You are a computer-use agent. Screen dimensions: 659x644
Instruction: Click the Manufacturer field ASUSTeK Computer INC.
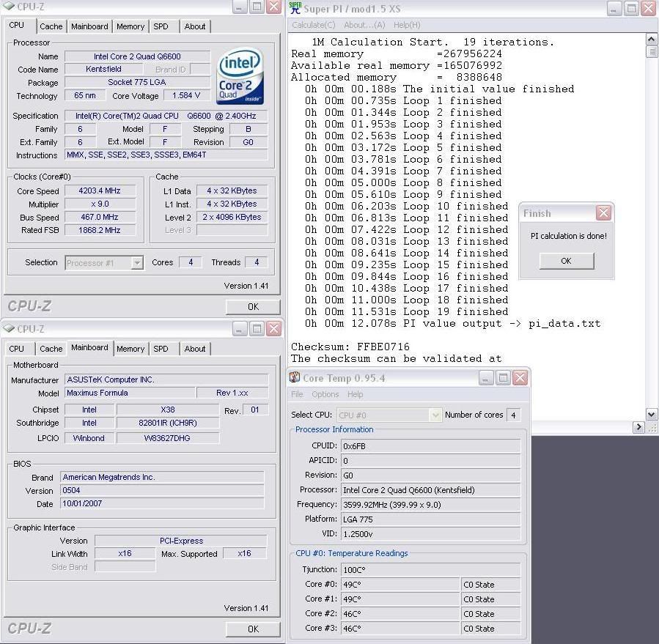(166, 380)
